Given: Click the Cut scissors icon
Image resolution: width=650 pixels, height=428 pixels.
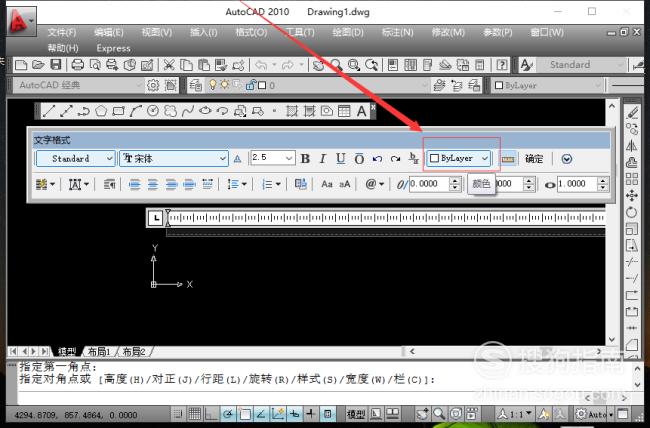Looking at the screenshot, I should click(168, 65).
